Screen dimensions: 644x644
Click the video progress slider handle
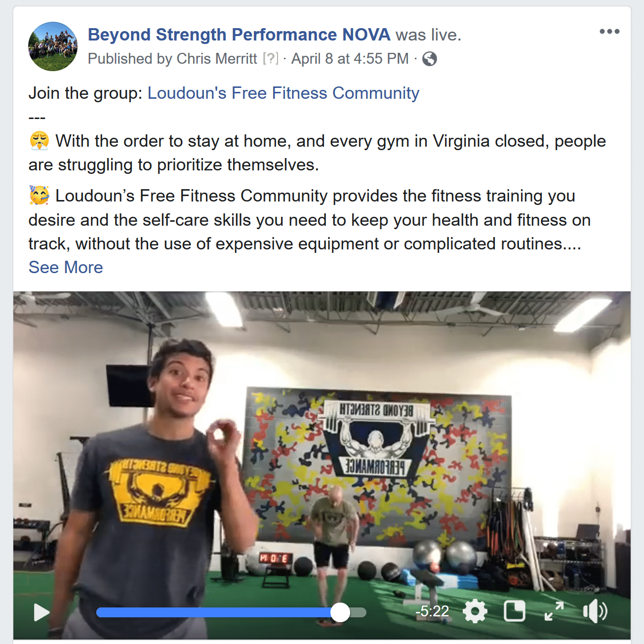[x=340, y=612]
